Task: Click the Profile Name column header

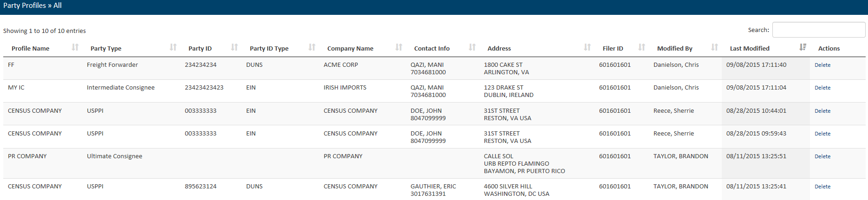Action: (31, 48)
